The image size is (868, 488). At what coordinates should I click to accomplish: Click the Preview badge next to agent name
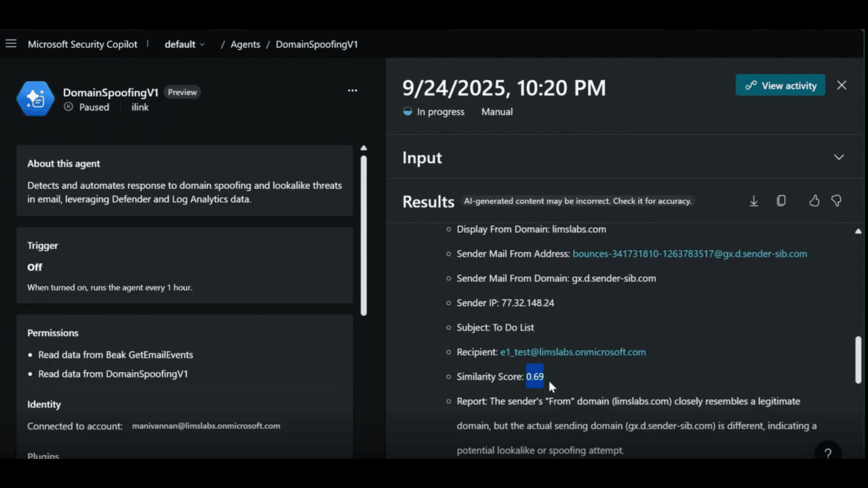182,92
